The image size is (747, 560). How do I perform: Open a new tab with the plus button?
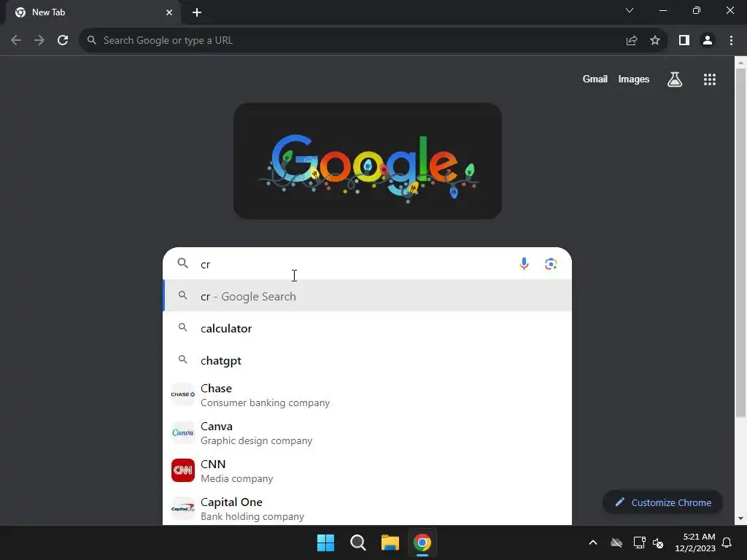(x=197, y=12)
